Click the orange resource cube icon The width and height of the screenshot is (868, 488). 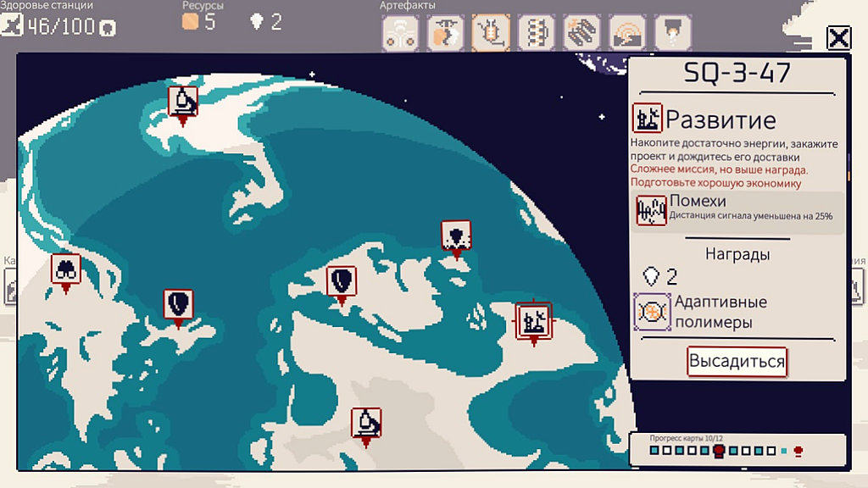click(x=191, y=21)
